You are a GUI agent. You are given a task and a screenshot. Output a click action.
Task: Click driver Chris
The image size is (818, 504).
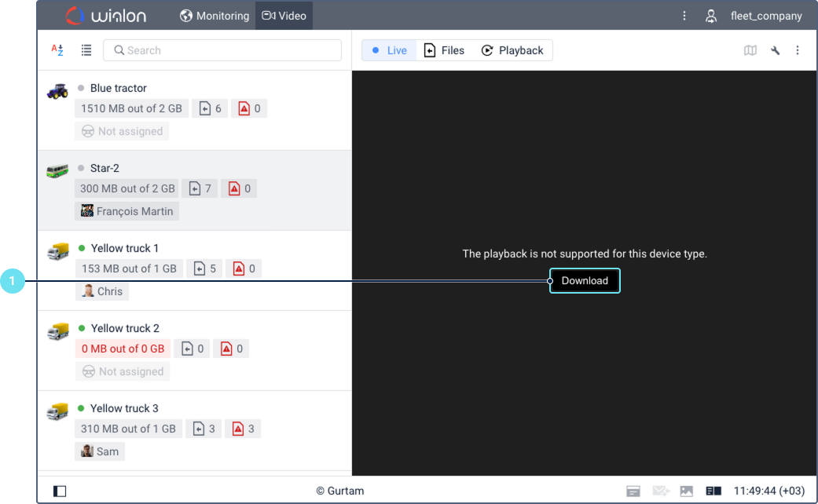click(x=102, y=291)
